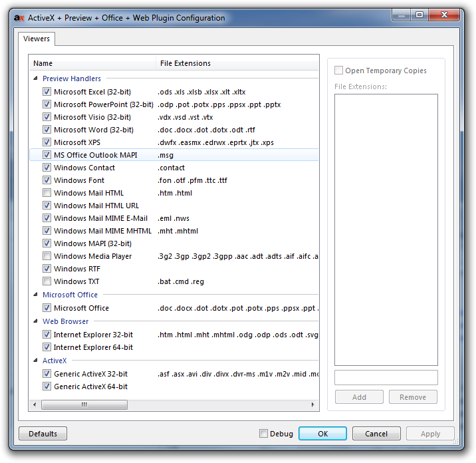Viewport: 476px width, 463px height.
Task: Click the File Extensions column header
Action: click(x=237, y=63)
